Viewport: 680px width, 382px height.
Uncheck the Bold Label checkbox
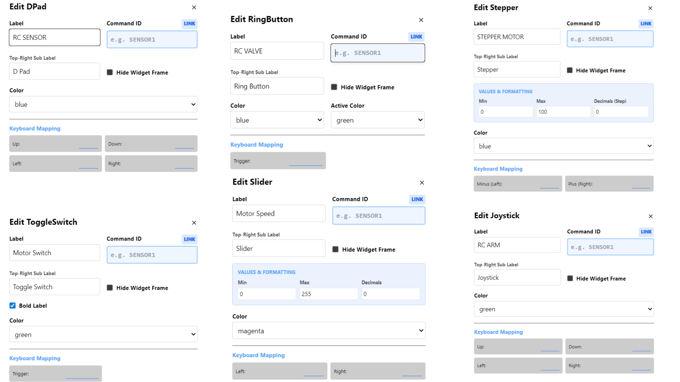click(x=13, y=306)
